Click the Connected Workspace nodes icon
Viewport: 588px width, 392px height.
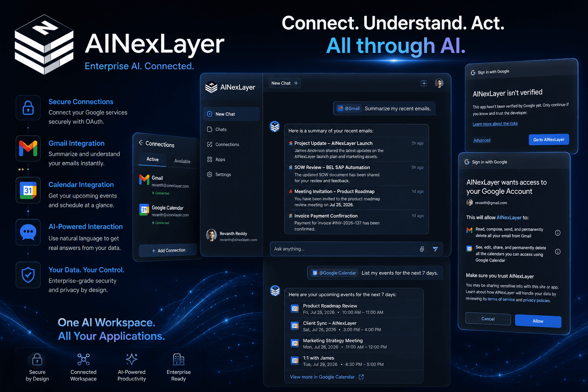83,359
